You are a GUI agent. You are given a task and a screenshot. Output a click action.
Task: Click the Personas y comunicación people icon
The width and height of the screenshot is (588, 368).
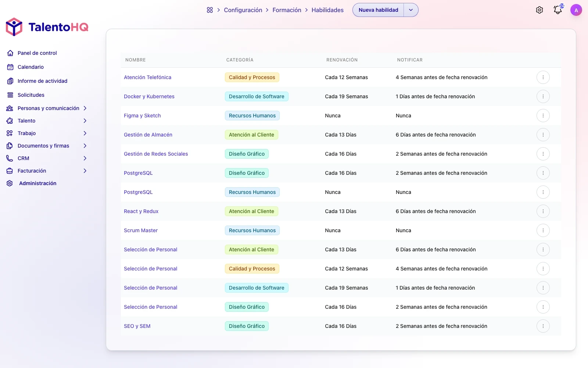10,108
